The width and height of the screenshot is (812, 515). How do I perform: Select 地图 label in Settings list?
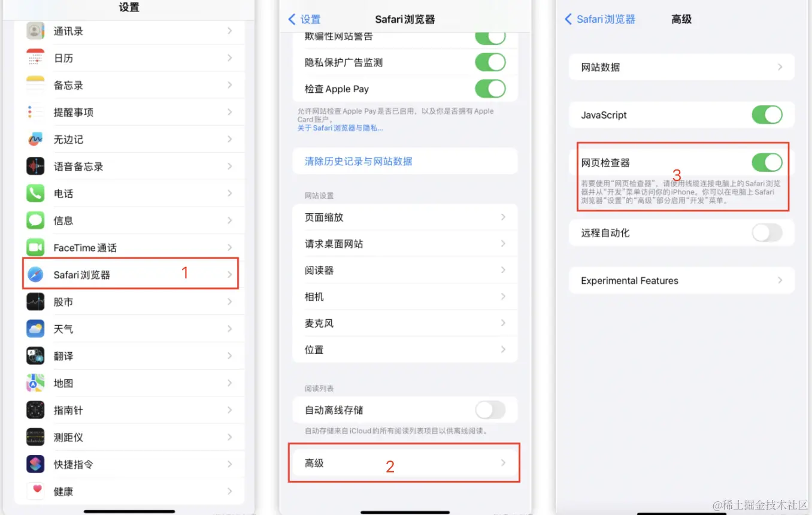[x=63, y=383]
